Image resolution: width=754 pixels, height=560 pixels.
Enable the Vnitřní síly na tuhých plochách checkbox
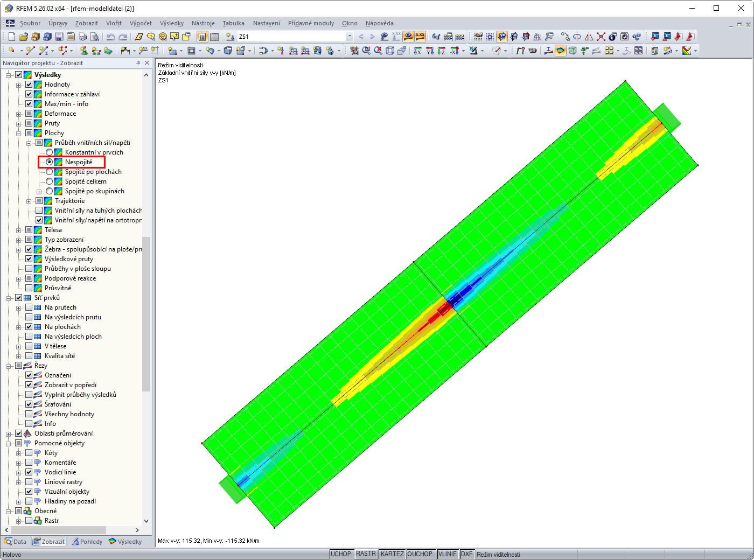(39, 211)
